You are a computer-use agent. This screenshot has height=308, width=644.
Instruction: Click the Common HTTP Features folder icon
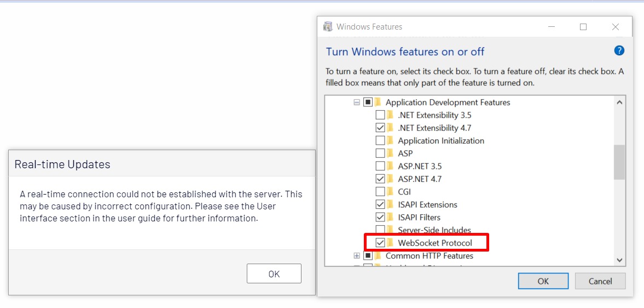click(x=378, y=256)
